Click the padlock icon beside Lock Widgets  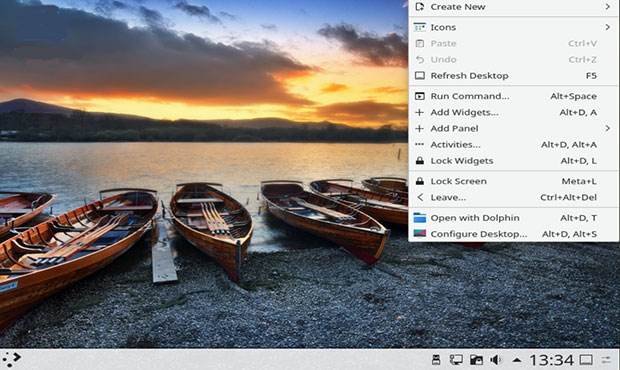pos(420,160)
